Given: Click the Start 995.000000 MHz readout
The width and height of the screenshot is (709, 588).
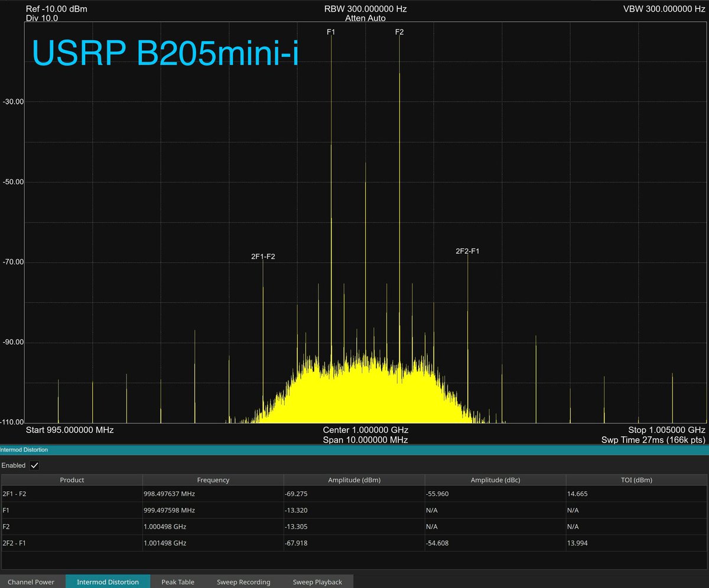Looking at the screenshot, I should (x=70, y=430).
